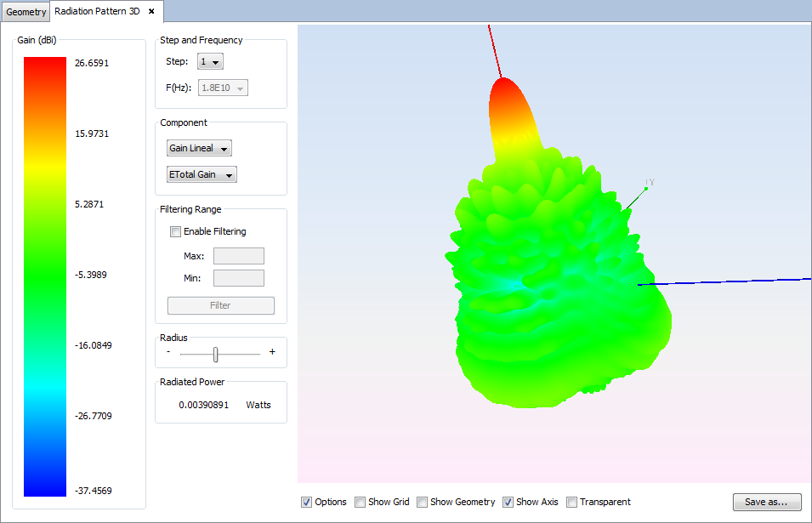812x523 pixels.
Task: Enable the Show Grid checkbox
Action: click(361, 502)
